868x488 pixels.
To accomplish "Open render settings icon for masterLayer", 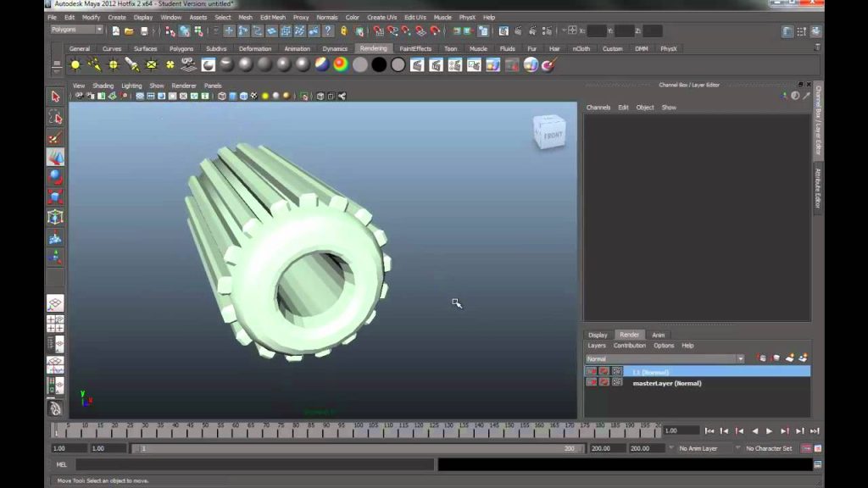I will pyautogui.click(x=617, y=382).
